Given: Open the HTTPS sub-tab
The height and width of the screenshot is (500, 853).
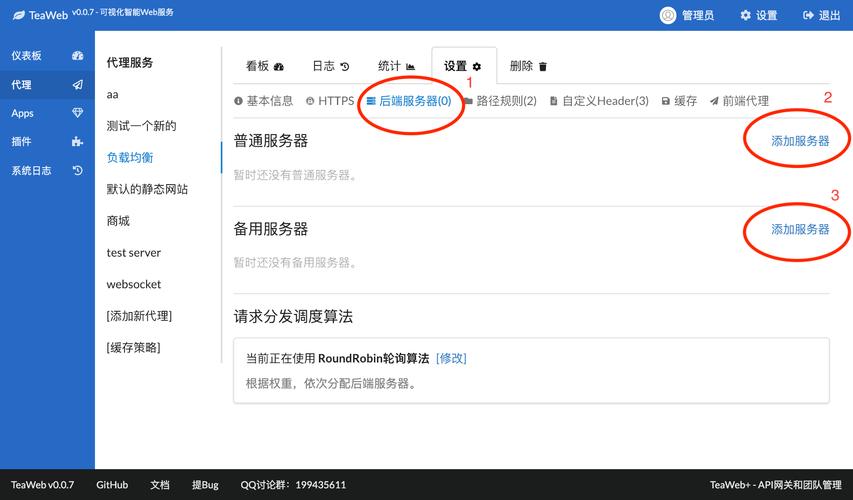Looking at the screenshot, I should [x=330, y=101].
